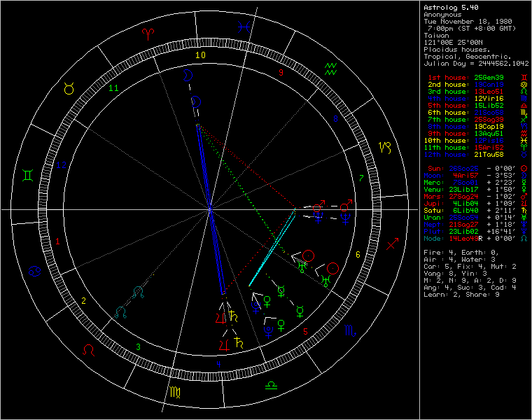
Task: Click the green Gemini glyph on the wheel rim
Action: click(x=27, y=175)
